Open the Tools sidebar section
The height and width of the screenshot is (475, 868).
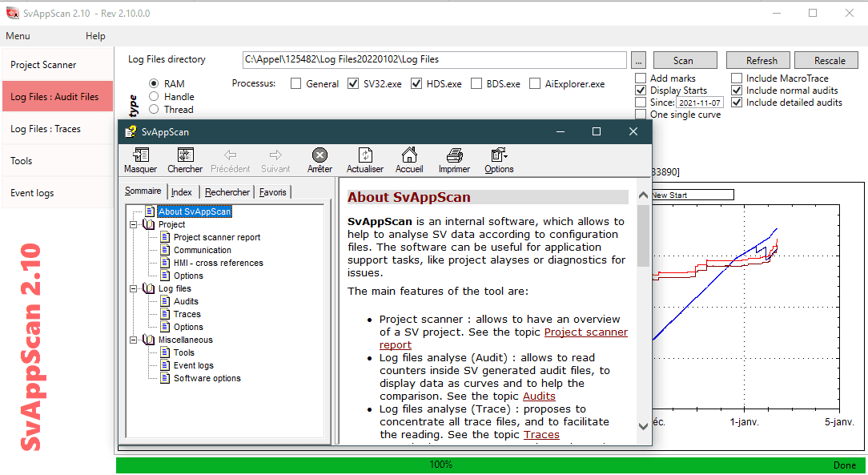click(58, 161)
